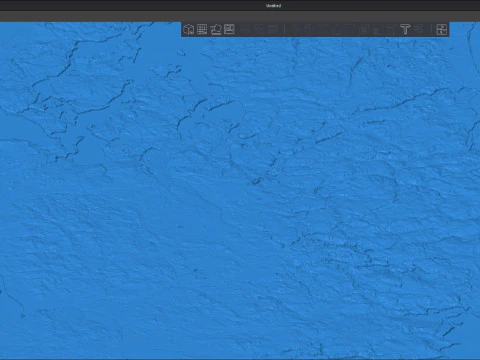
Task: Click the layout icon at toolbar's right end
Action: coord(442,29)
